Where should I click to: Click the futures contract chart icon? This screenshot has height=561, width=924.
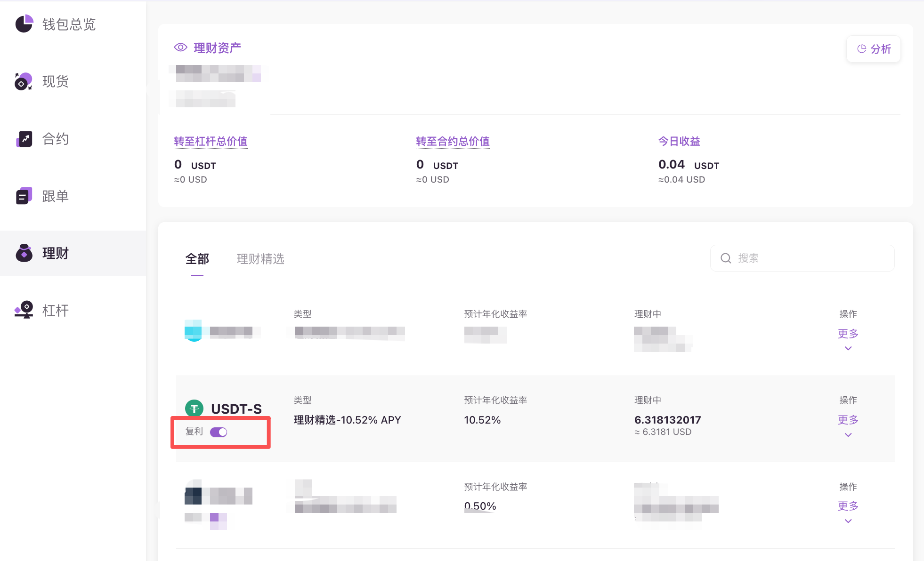tap(24, 139)
